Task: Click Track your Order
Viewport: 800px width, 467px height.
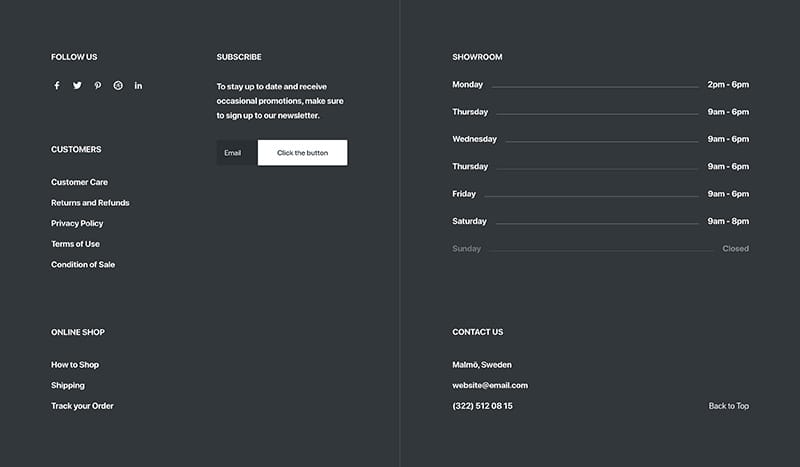Action: 82,406
